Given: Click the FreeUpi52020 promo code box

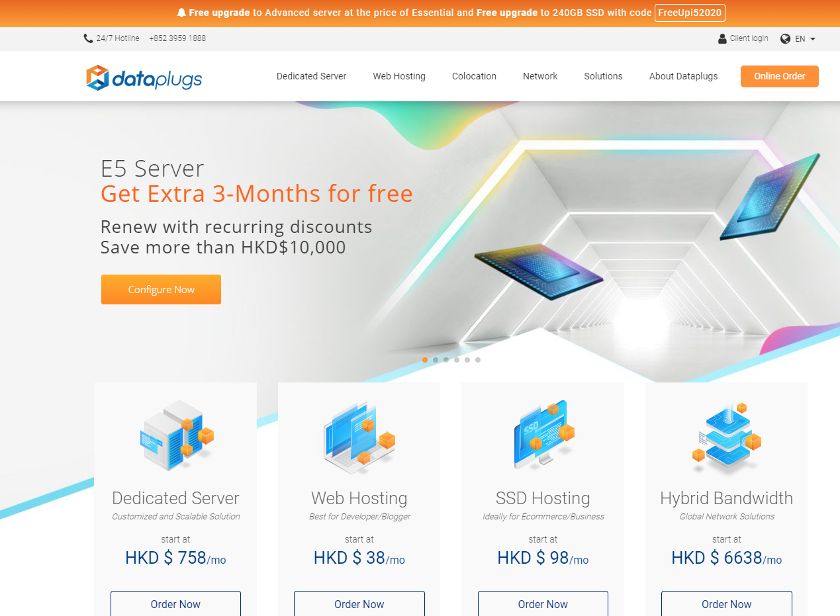Looking at the screenshot, I should point(690,13).
